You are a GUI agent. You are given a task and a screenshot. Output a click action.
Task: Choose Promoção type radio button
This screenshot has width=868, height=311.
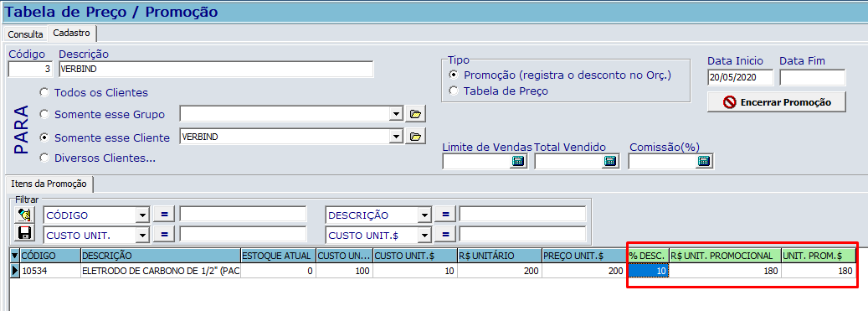[x=454, y=75]
